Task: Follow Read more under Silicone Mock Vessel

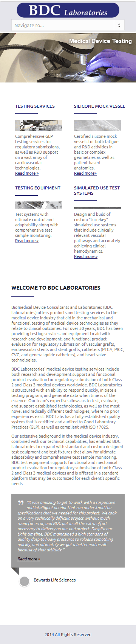Action: (x=85, y=173)
